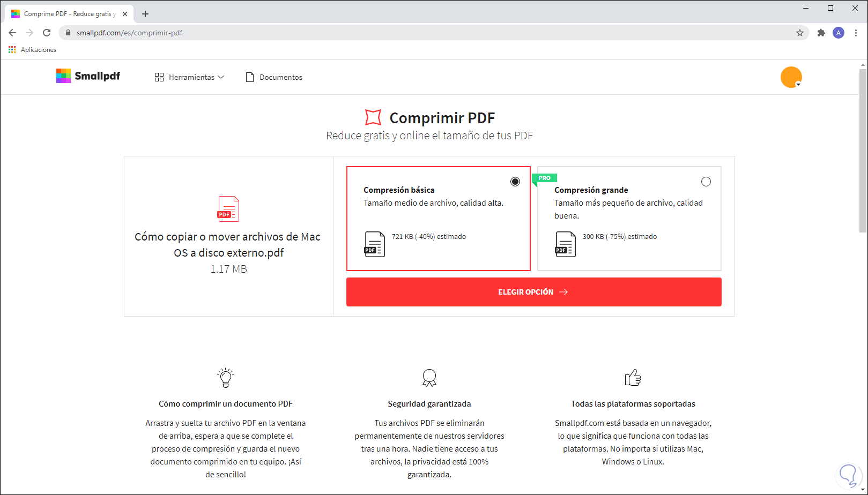Viewport: 868px width, 495px height.
Task: Click the Compresión básica title text
Action: pos(399,190)
